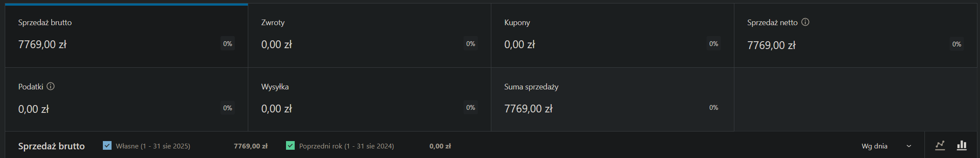Toggle the Własne period checkbox

click(x=107, y=145)
